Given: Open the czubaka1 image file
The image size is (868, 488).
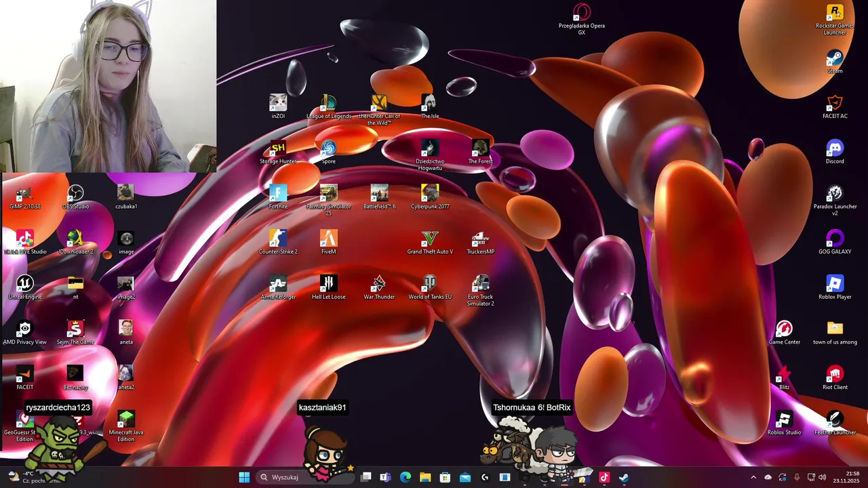Looking at the screenshot, I should tap(125, 197).
